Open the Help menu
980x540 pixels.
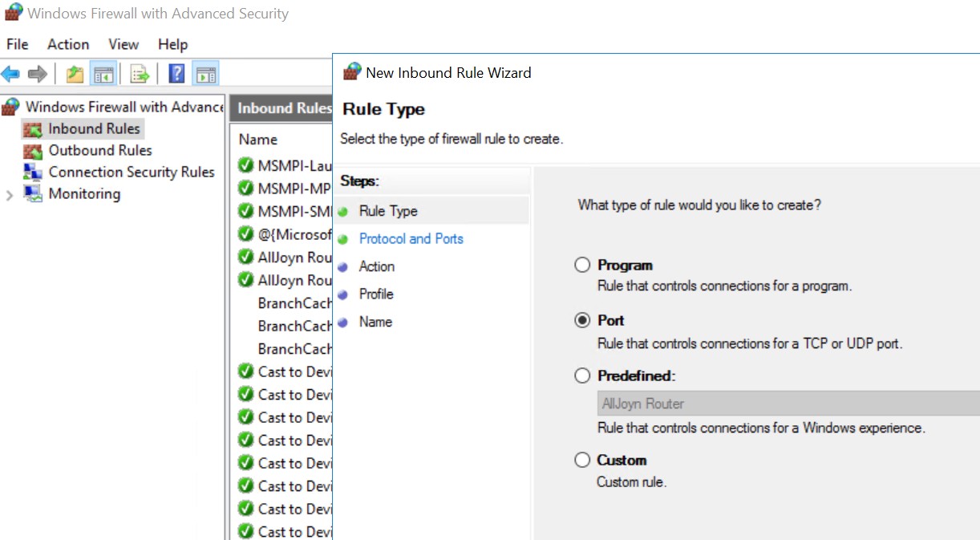pos(172,44)
